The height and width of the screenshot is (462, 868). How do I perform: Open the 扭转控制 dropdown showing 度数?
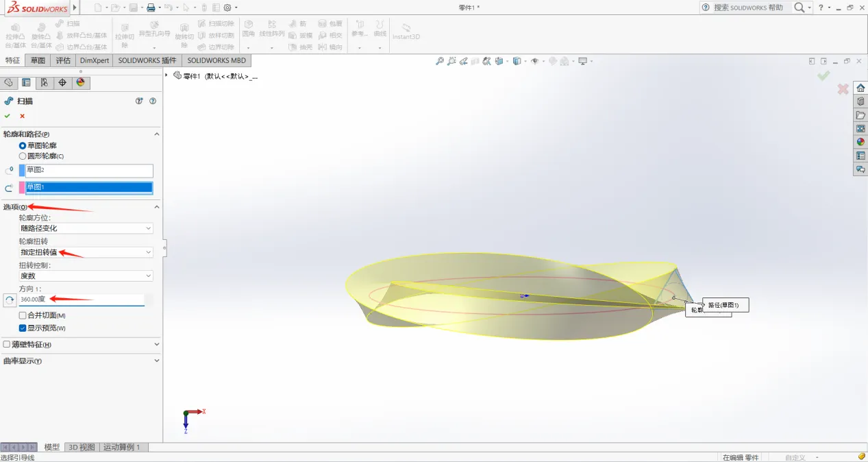coord(86,276)
